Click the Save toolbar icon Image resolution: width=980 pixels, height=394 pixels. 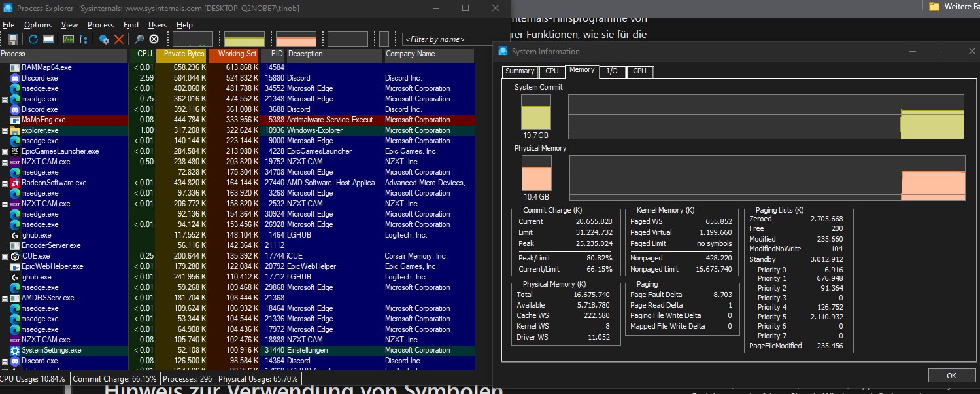(13, 39)
